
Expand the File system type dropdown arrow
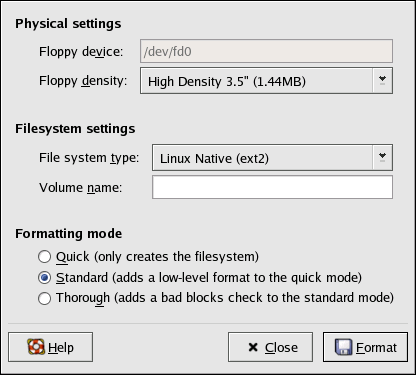382,157
